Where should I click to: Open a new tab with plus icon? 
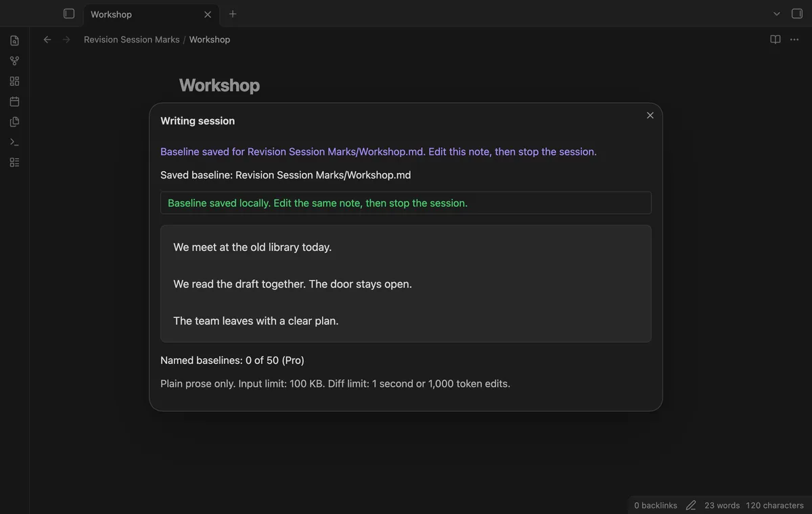point(233,14)
